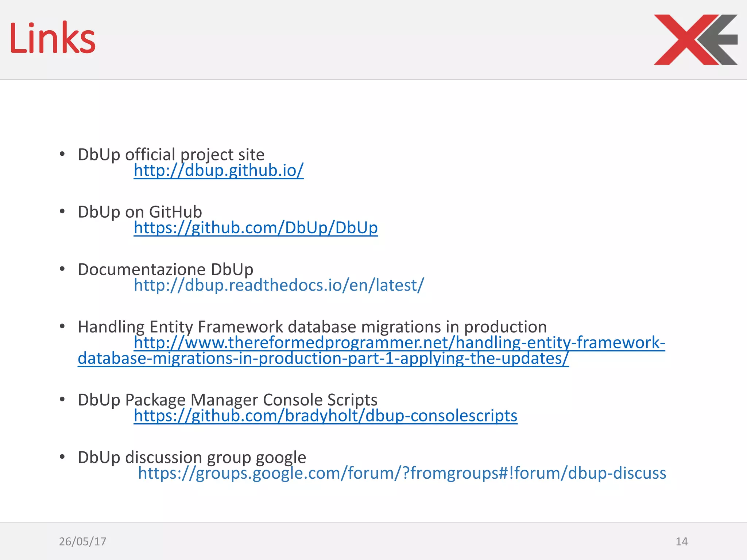Viewport: 747px width, 560px height.
Task: Open the groups.google.com dbup-discuss link
Action: pyautogui.click(x=402, y=473)
